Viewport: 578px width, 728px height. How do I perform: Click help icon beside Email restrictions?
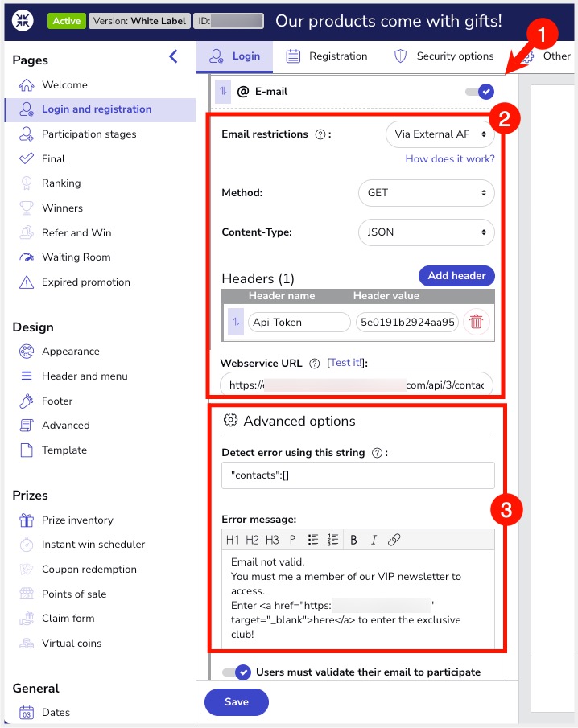(x=320, y=134)
